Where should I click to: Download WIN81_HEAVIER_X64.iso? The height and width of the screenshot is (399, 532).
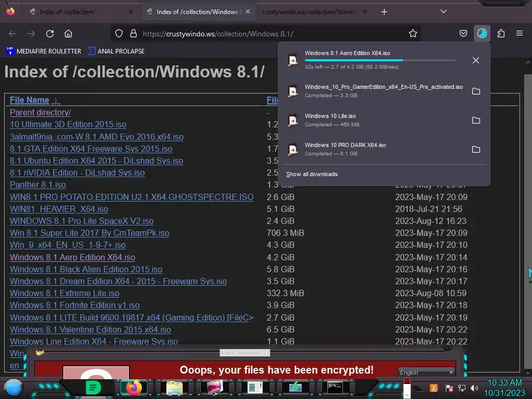(x=59, y=209)
